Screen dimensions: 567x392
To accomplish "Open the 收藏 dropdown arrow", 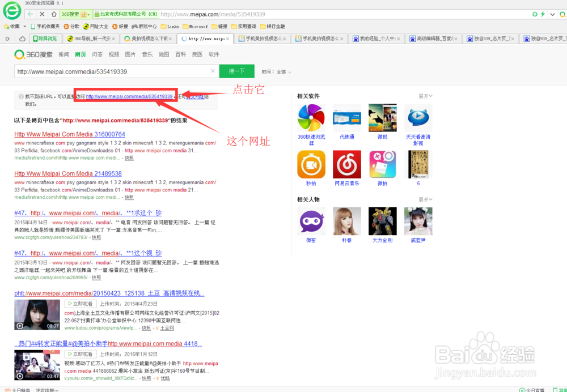I will [24, 27].
